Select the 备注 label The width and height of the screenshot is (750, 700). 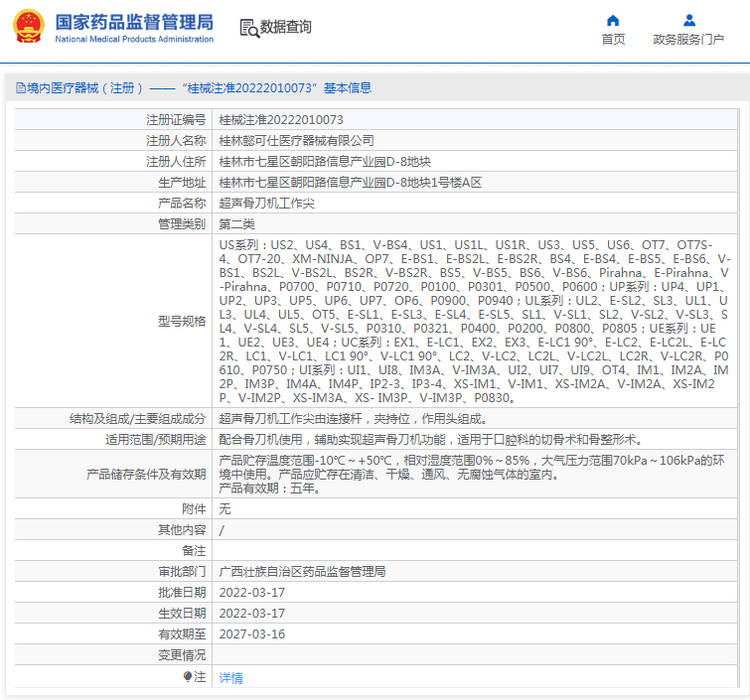tap(194, 551)
